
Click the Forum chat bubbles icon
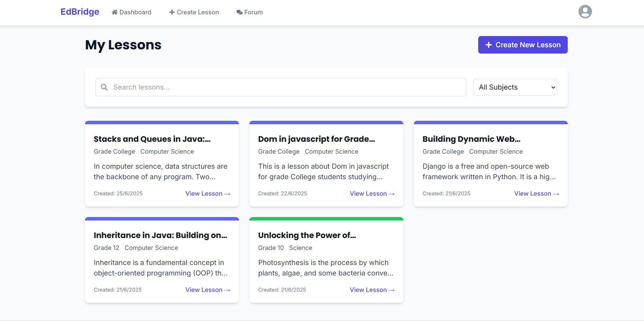tap(239, 12)
